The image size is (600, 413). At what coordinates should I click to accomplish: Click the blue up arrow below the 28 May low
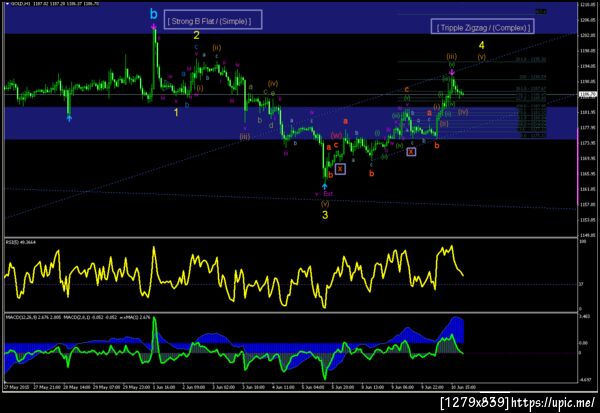click(x=69, y=119)
